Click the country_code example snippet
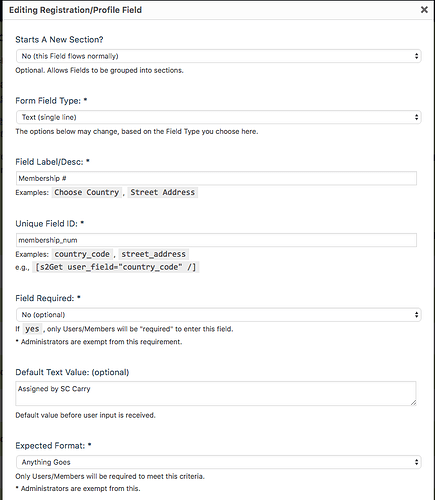This screenshot has height=500, width=435. click(x=82, y=254)
